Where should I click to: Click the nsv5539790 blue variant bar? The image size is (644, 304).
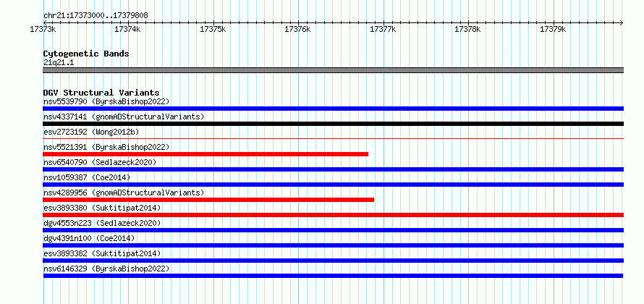pos(333,109)
